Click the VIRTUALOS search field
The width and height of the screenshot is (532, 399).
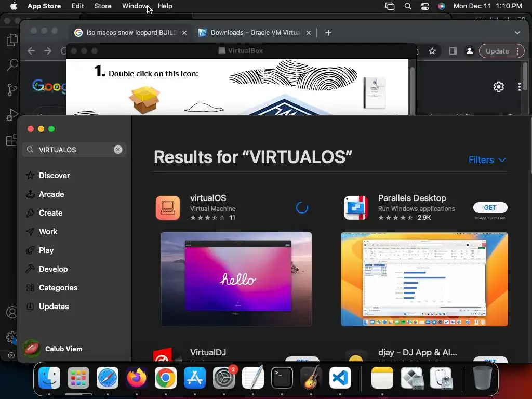tap(74, 150)
